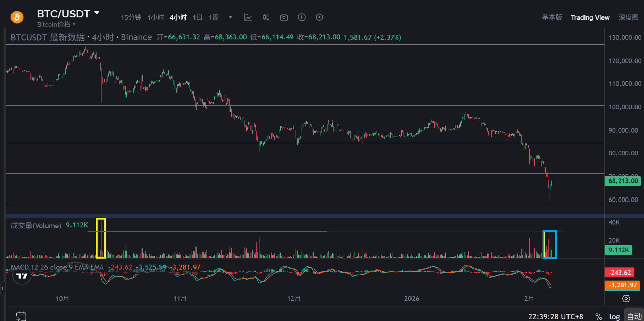Open chart settings hexagon below price axis

click(x=626, y=299)
